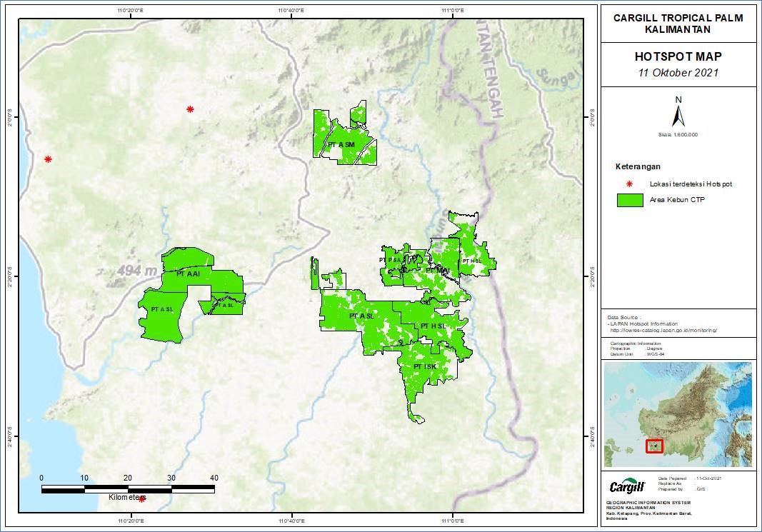Click the hotspot marker nearest the scale bar
The image size is (762, 532).
click(141, 499)
